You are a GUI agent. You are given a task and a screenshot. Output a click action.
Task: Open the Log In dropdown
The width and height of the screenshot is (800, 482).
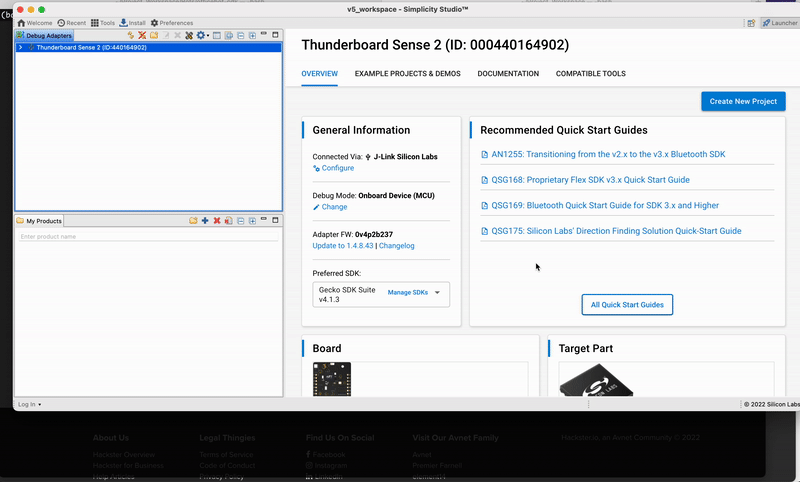30,404
